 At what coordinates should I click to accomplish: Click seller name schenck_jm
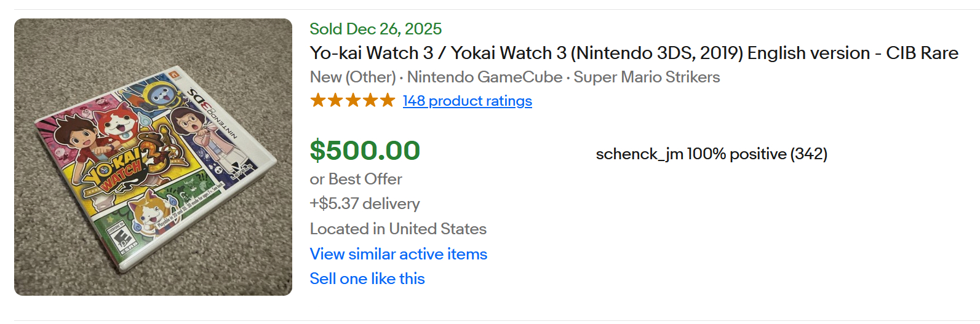(639, 154)
